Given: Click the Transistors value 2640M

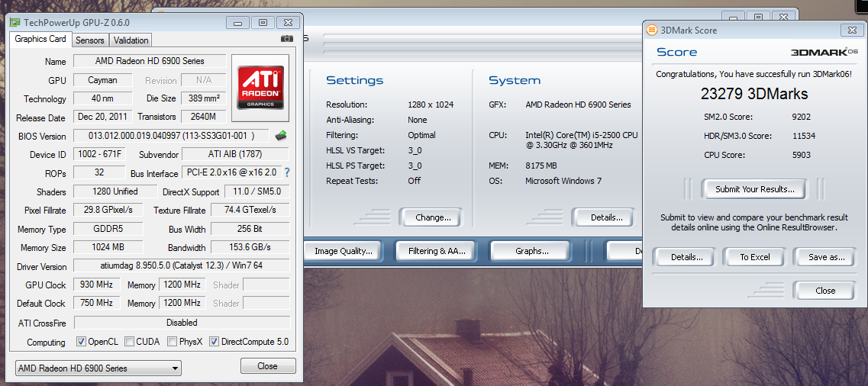Looking at the screenshot, I should pos(204,117).
